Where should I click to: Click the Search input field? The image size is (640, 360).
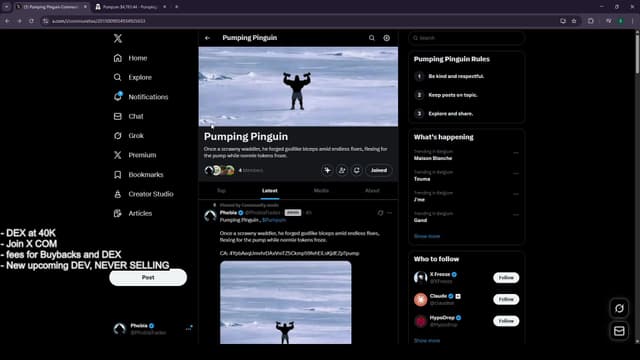pos(466,38)
